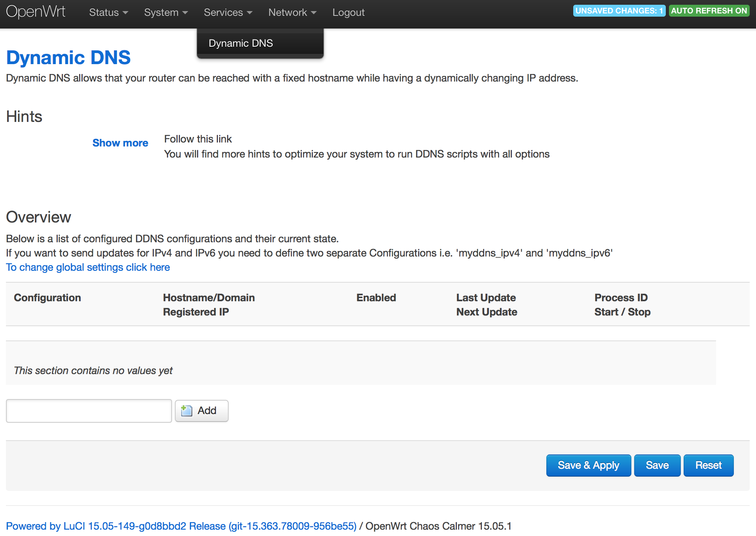
Task: Click the Enabled column header
Action: coord(376,298)
